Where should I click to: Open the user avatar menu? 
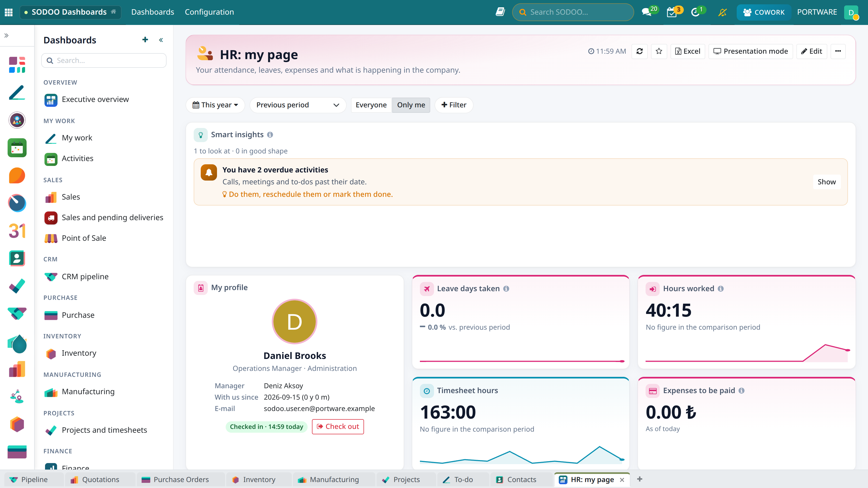tap(851, 12)
